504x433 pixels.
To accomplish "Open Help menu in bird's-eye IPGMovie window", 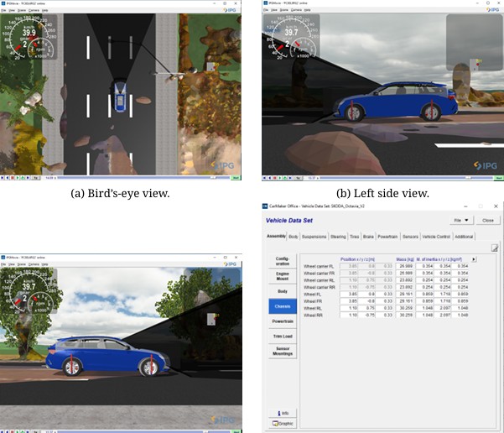I will tap(45, 10).
